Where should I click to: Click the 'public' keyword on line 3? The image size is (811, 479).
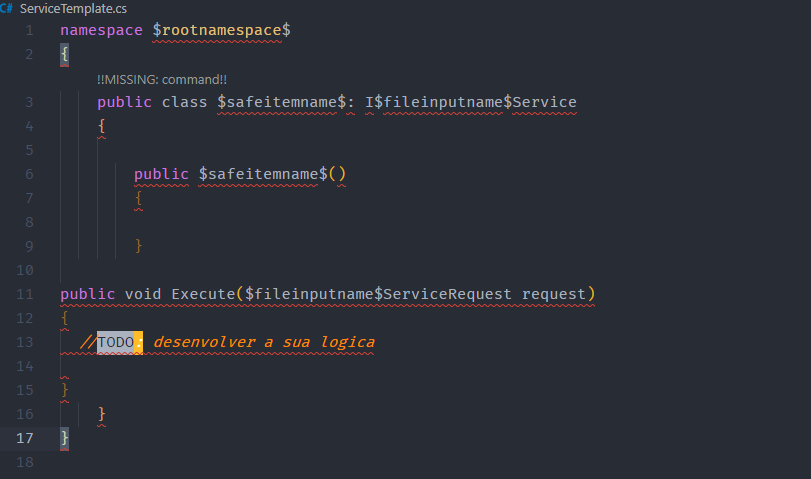coord(125,102)
